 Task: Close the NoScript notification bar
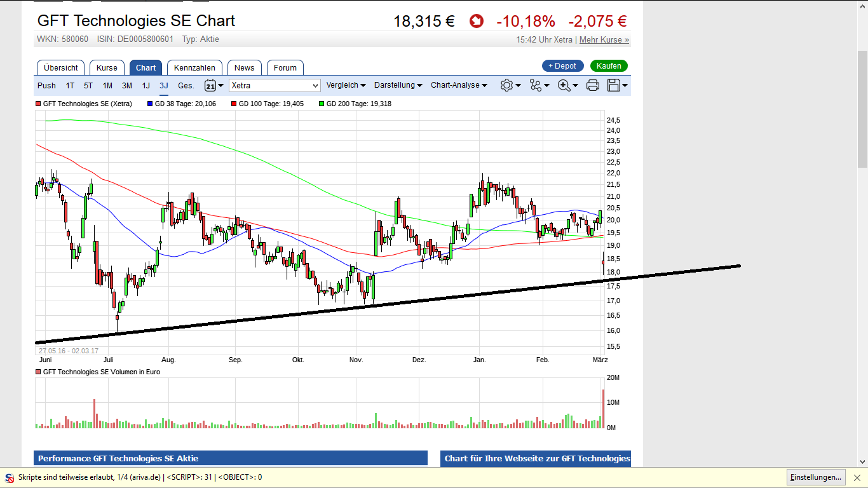pyautogui.click(x=857, y=477)
